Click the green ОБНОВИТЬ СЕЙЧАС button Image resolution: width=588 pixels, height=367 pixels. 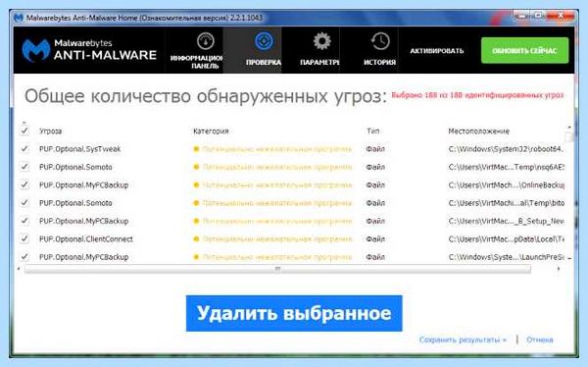click(524, 50)
